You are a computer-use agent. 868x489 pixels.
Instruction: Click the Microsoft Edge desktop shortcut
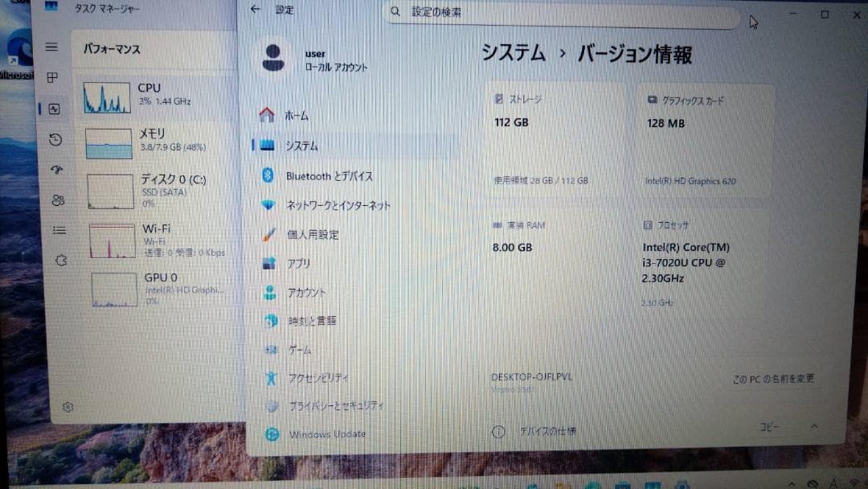coord(17,54)
